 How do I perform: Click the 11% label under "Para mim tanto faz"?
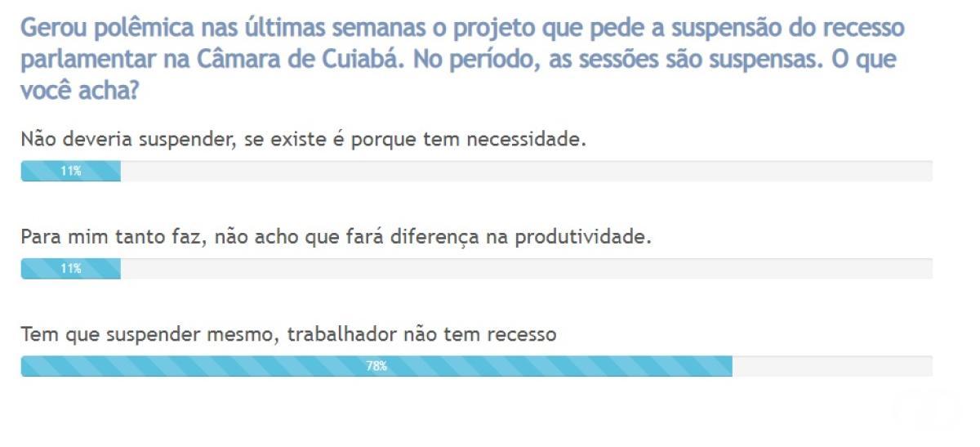(70, 269)
